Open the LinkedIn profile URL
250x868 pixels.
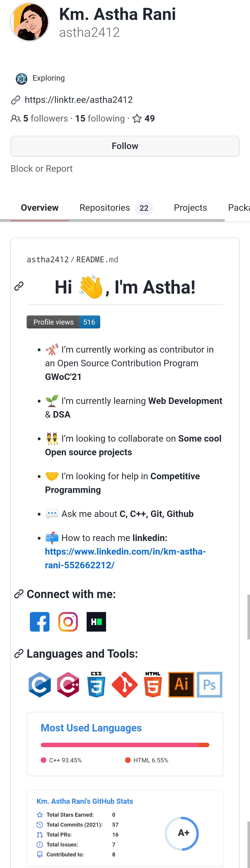tap(125, 558)
